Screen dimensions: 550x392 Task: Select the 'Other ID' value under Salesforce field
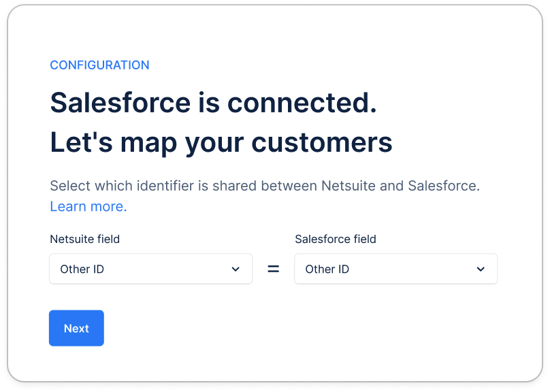(327, 269)
